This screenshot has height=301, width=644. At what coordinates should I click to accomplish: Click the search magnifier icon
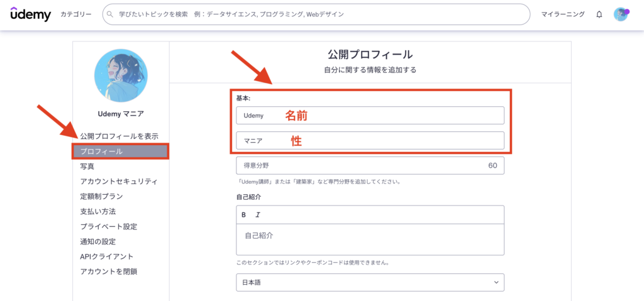[111, 14]
